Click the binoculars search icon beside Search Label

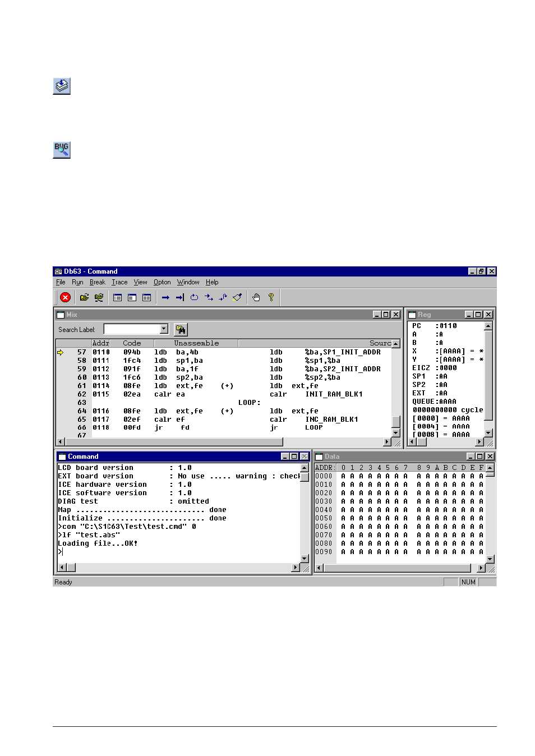[181, 330]
